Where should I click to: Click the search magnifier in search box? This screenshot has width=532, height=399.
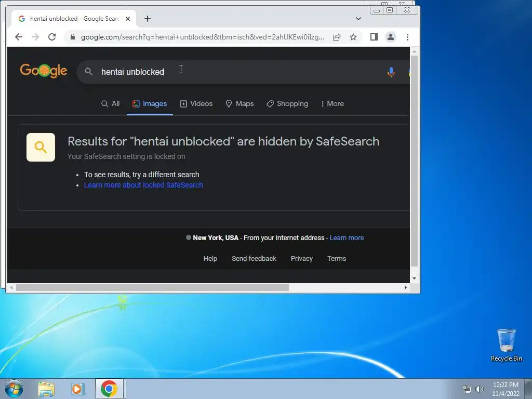pos(88,72)
